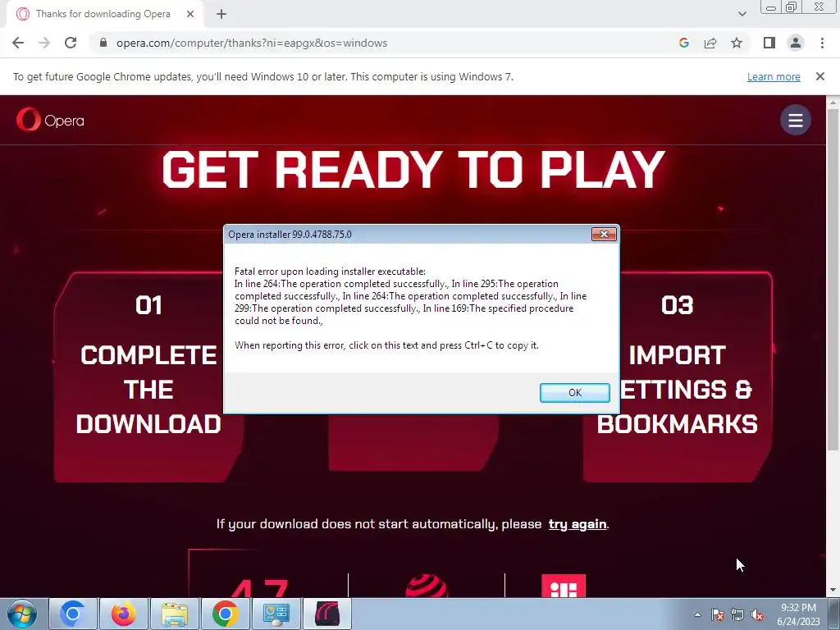840x630 pixels.
Task: Click the scrollbar down arrow
Action: (x=833, y=591)
